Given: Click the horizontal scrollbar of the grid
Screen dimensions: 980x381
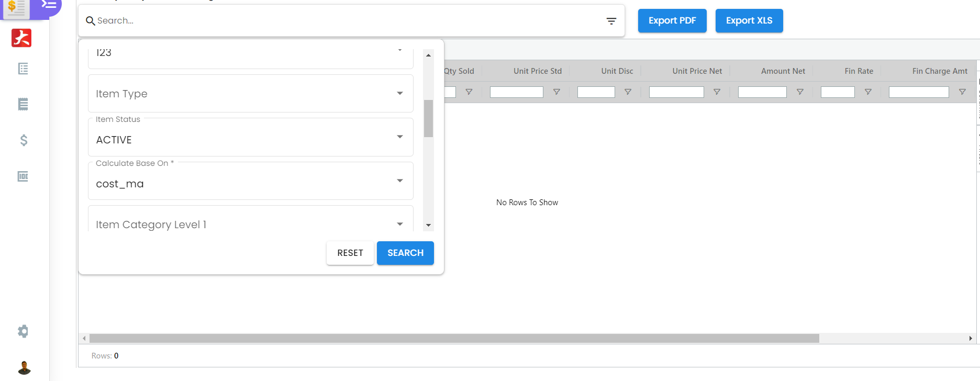Looking at the screenshot, I should pyautogui.click(x=453, y=339).
